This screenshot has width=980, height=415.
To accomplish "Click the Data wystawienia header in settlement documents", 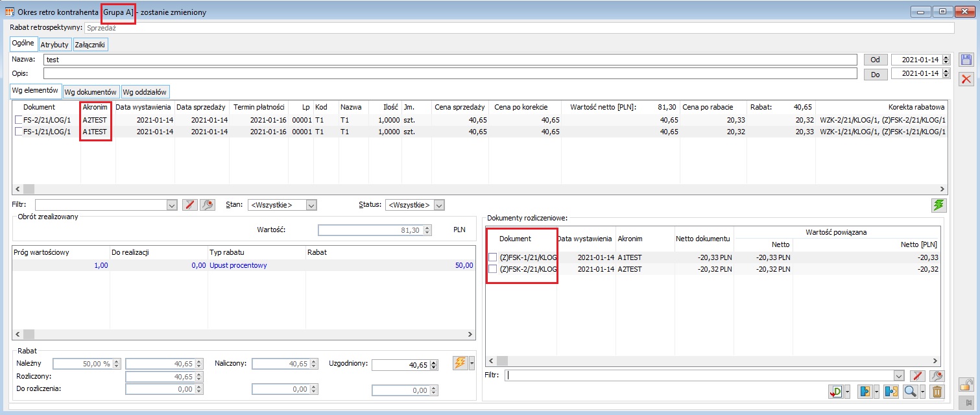I will [585, 239].
